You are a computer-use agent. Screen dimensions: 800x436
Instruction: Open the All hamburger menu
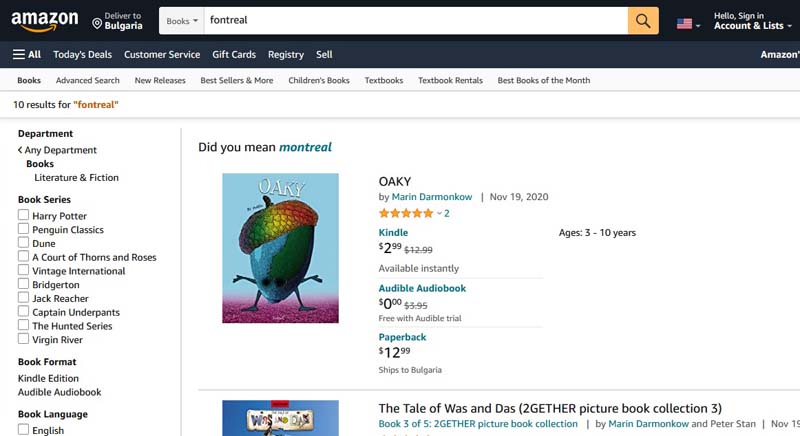[27, 54]
